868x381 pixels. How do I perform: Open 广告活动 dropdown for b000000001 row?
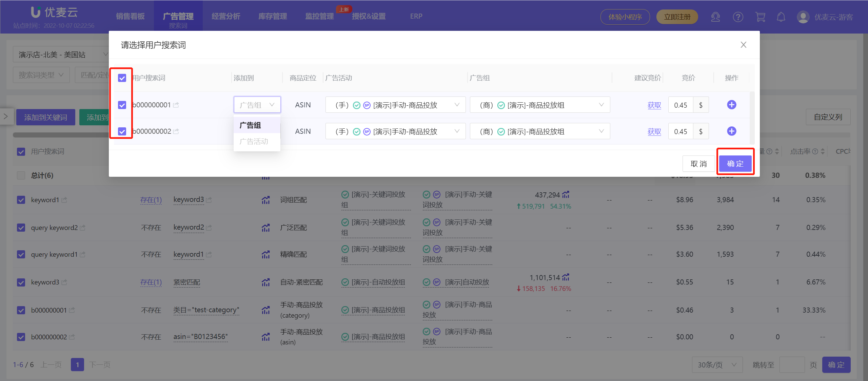(x=395, y=105)
